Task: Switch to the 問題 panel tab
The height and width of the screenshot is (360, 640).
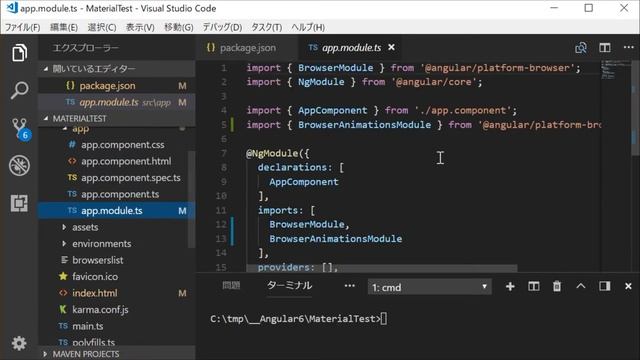Action: (x=231, y=285)
